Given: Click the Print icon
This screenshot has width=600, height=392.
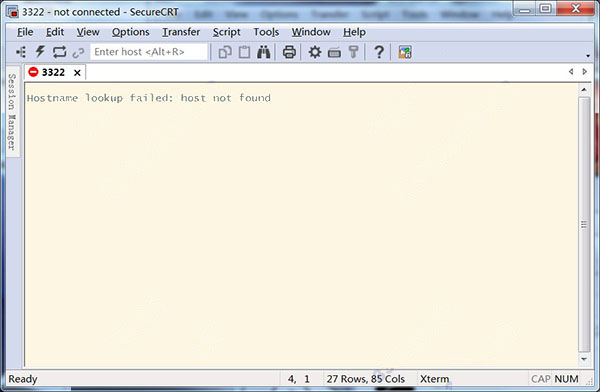Looking at the screenshot, I should 289,52.
